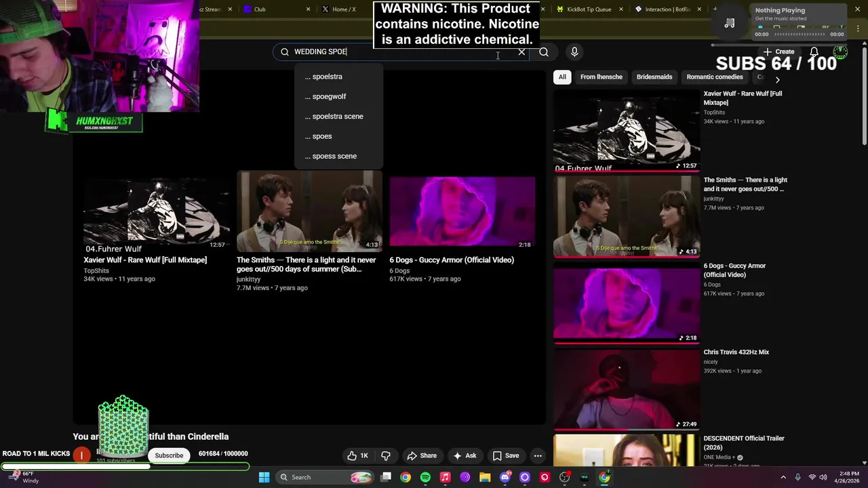The width and height of the screenshot is (868, 488).
Task: Open Xavier Wulf thumbnail in sidebar
Action: tap(627, 131)
